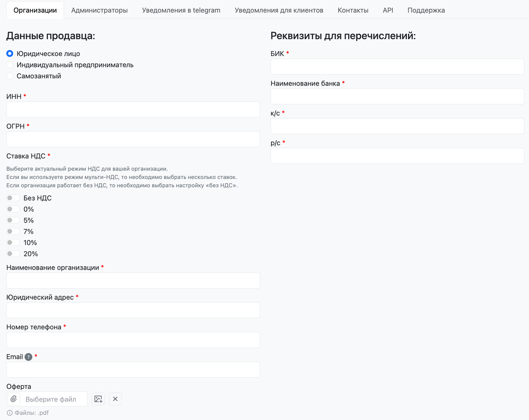Clear the Оферта file with the X icon
This screenshot has width=529, height=420.
115,399
